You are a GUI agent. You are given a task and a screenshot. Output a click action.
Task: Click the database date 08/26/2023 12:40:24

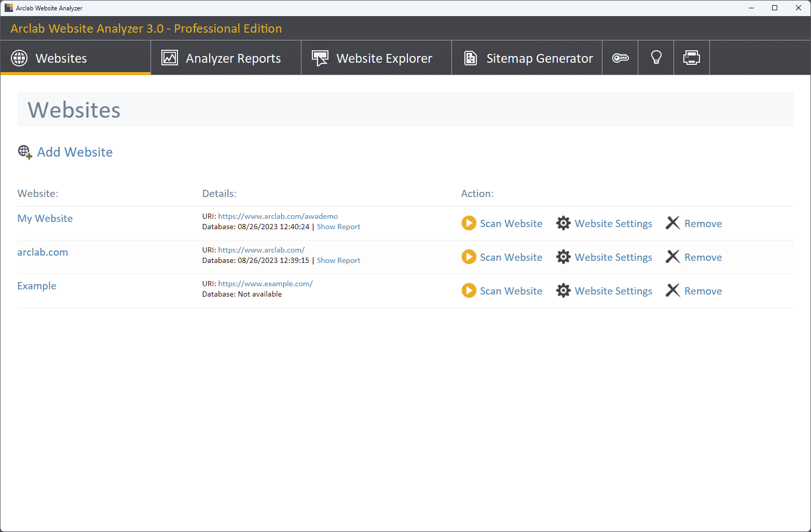[x=273, y=227]
